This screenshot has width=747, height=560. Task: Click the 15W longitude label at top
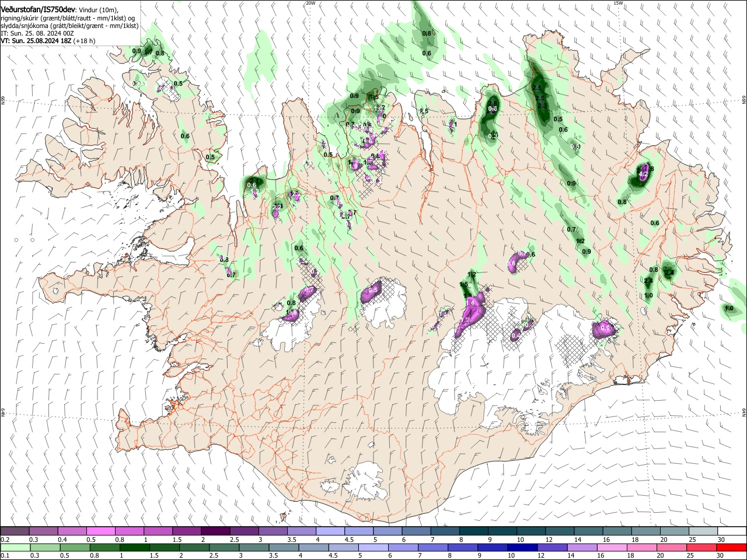(619, 3)
